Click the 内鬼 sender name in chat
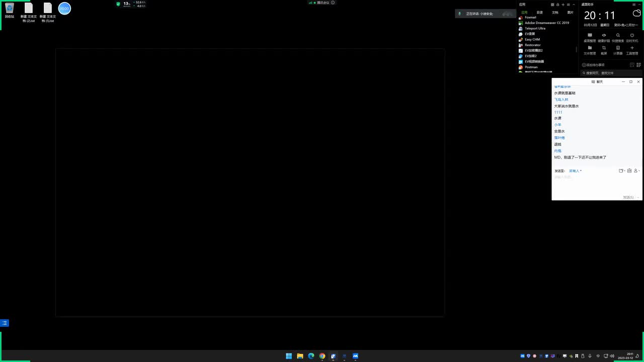 coord(557,151)
